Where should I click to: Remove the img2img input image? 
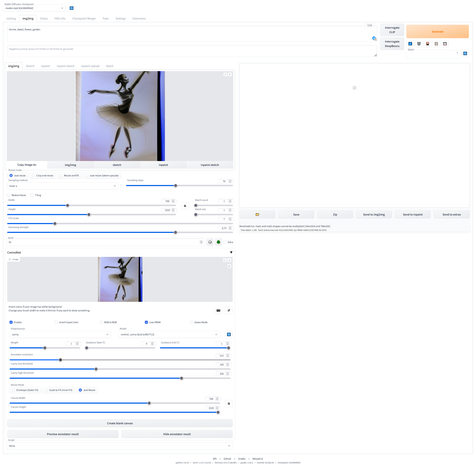pos(230,74)
